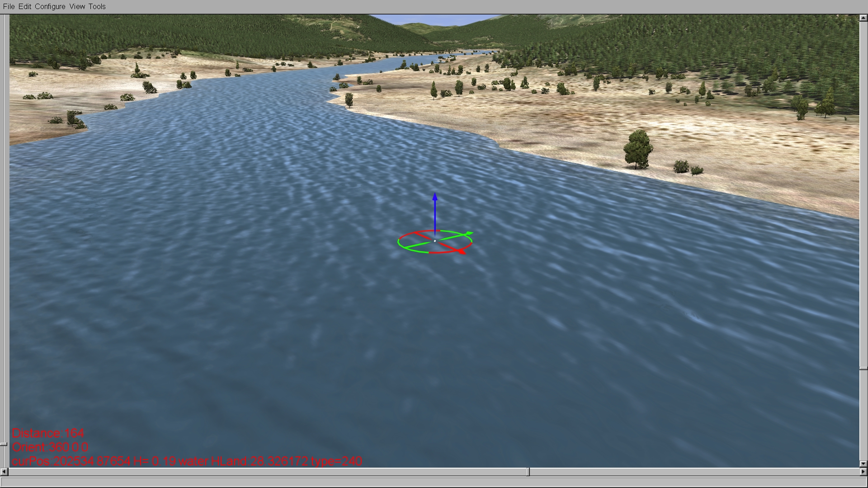Open the Configure menu
The image size is (868, 488).
point(50,6)
